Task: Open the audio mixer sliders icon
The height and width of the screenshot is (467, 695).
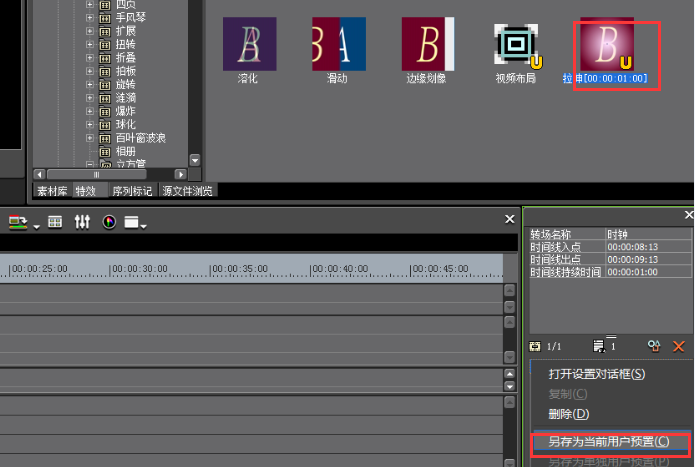Action: tap(82, 222)
